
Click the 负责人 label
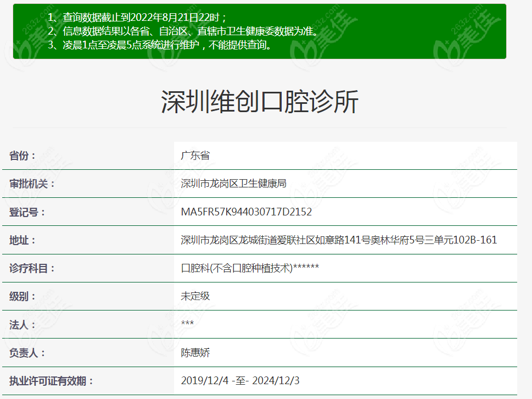point(27,353)
